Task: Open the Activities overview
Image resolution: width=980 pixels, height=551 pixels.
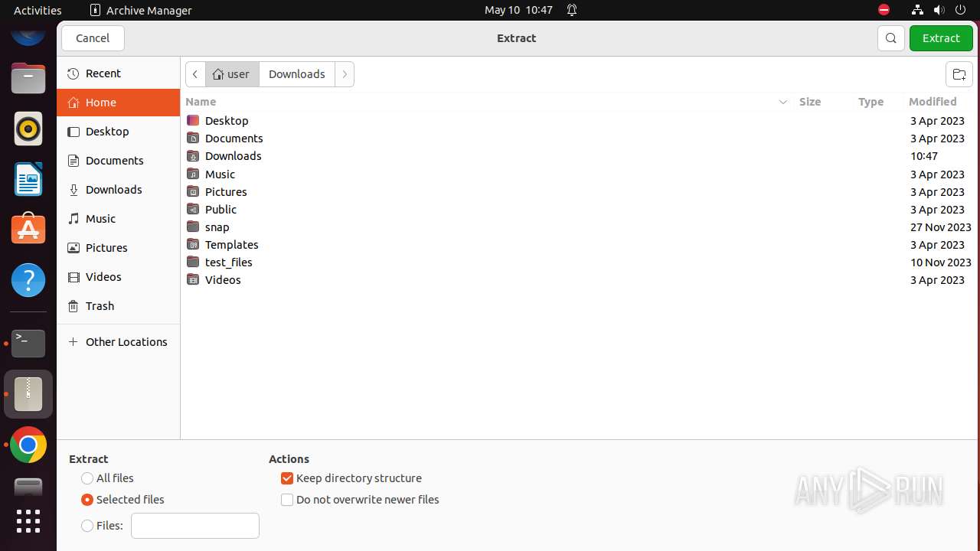Action: 38,10
